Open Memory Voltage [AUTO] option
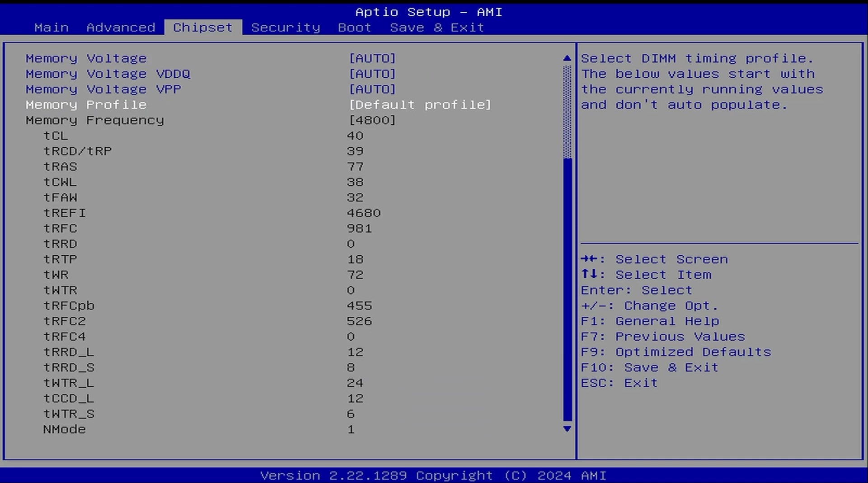This screenshot has width=868, height=483. 372,59
